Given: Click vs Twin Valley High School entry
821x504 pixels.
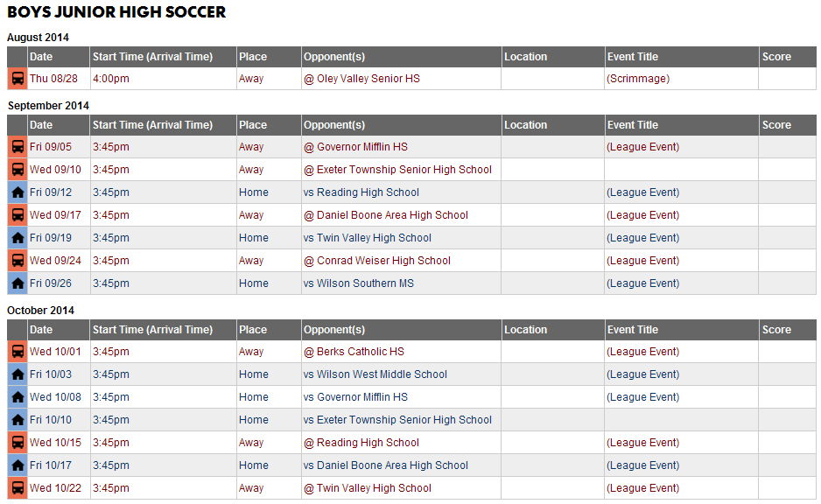Looking at the screenshot, I should tap(367, 238).
